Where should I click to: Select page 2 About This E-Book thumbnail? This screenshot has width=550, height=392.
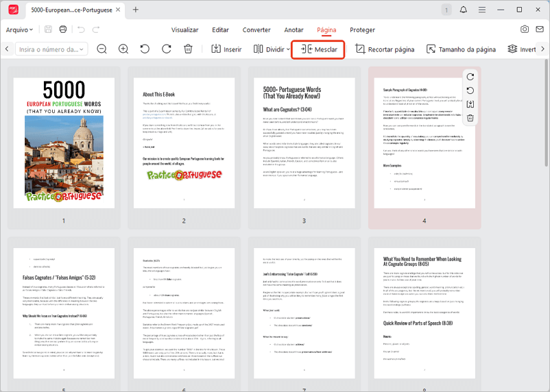(x=184, y=143)
